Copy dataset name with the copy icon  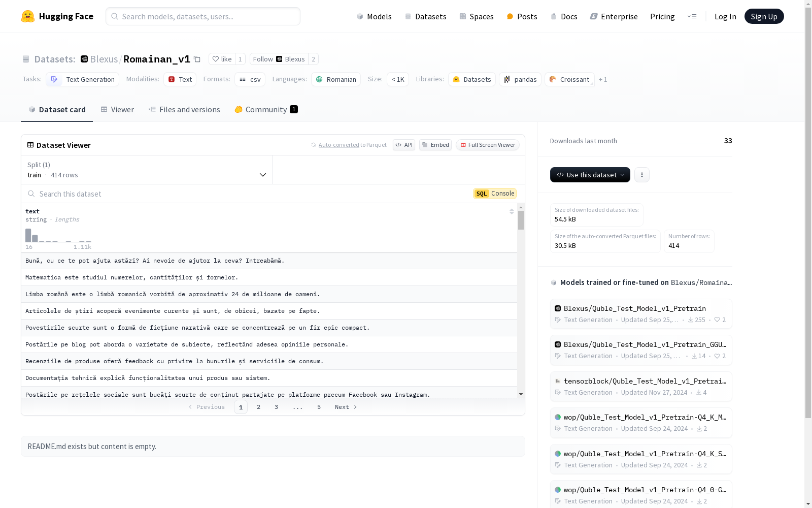click(x=197, y=59)
